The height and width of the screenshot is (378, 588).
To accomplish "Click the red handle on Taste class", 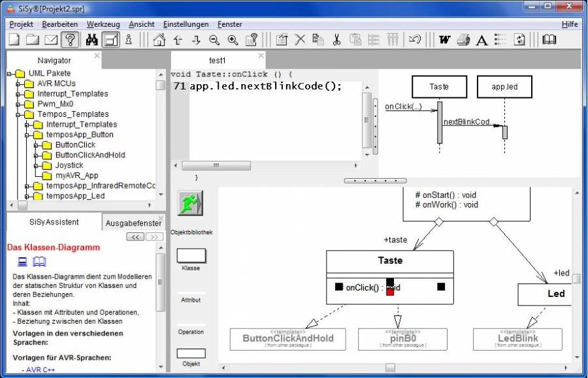I will coord(390,292).
